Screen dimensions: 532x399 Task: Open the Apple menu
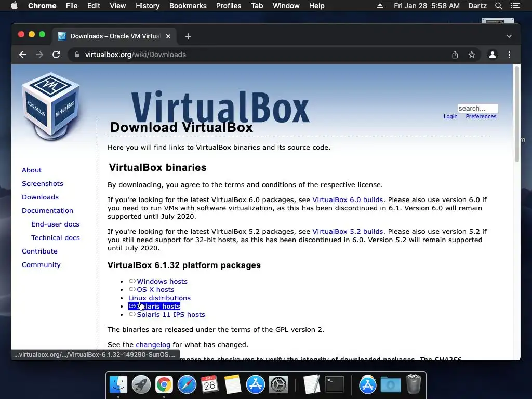[14, 6]
